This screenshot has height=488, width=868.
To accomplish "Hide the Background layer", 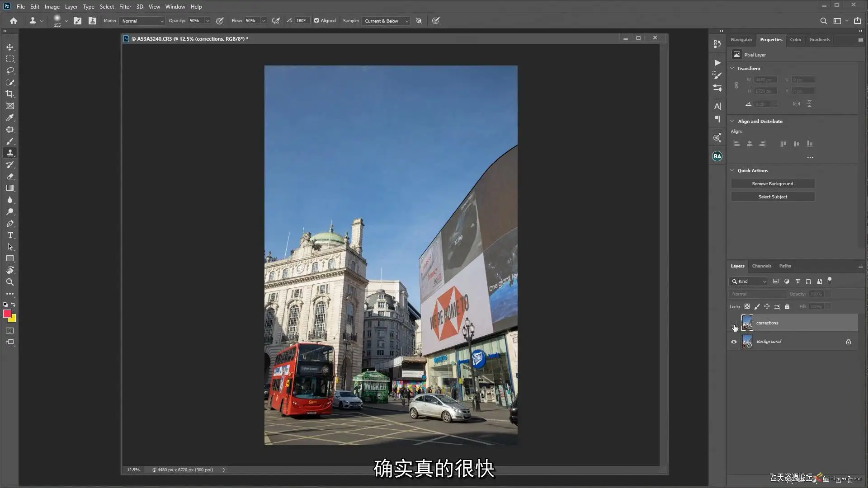I will 734,342.
